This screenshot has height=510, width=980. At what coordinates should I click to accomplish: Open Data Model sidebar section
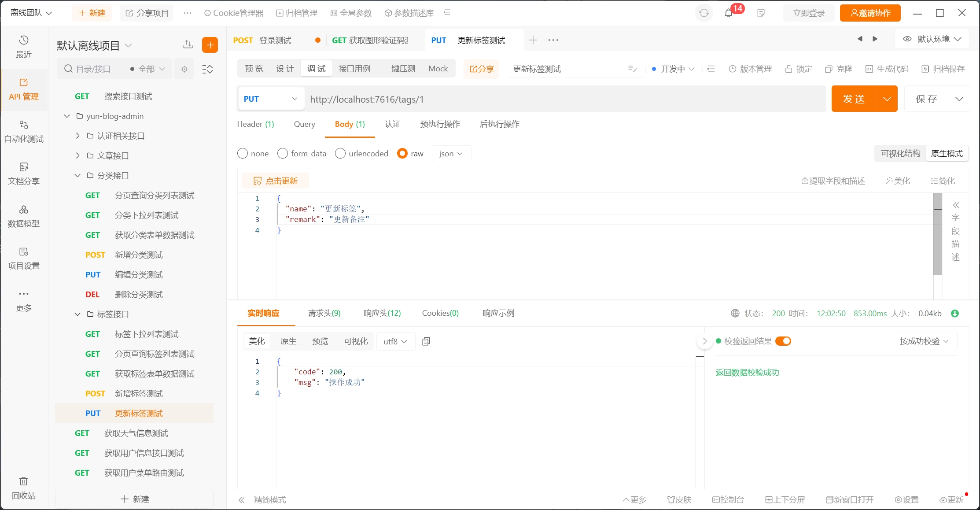tap(24, 216)
